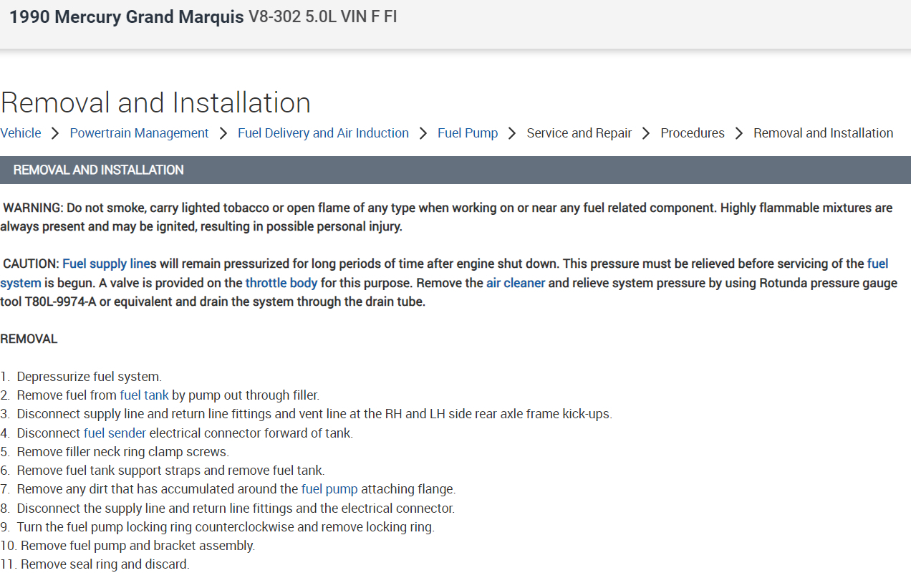
Task: Go to the Vehicle breadcrumb
Action: click(21, 133)
